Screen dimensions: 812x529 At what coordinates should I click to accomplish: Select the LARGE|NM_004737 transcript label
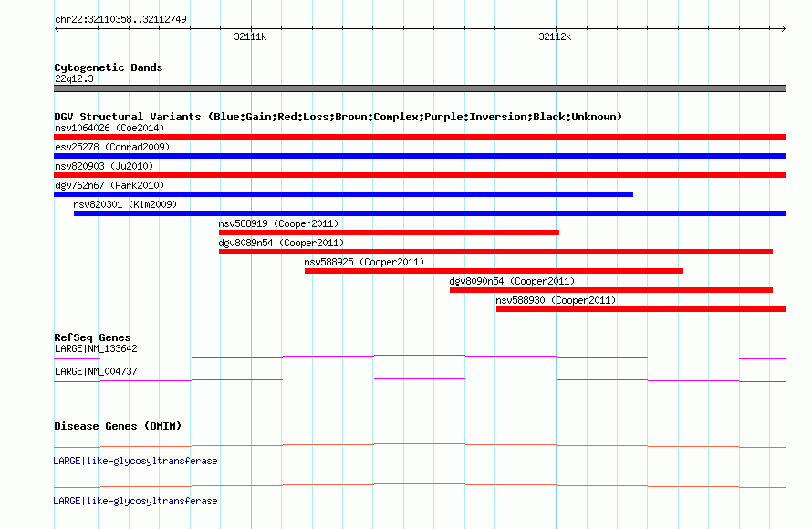96,371
